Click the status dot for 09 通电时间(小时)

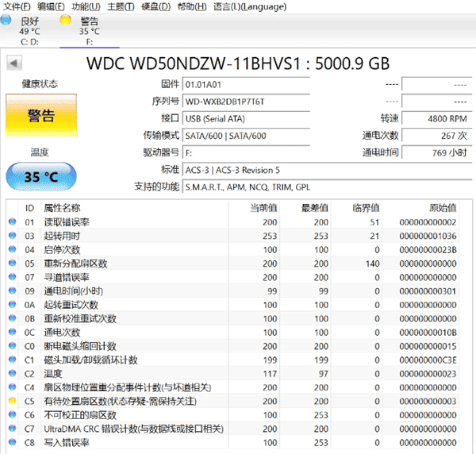(x=13, y=290)
